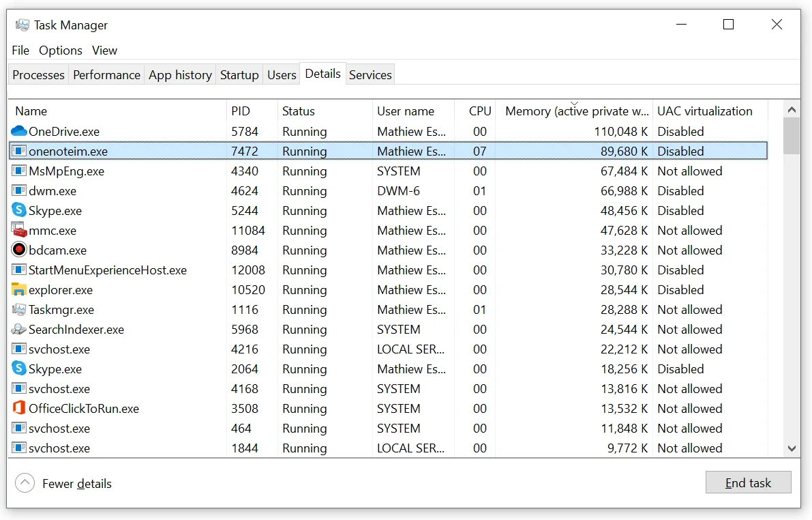Click PID value 11084
The width and height of the screenshot is (812, 520).
pyautogui.click(x=248, y=230)
